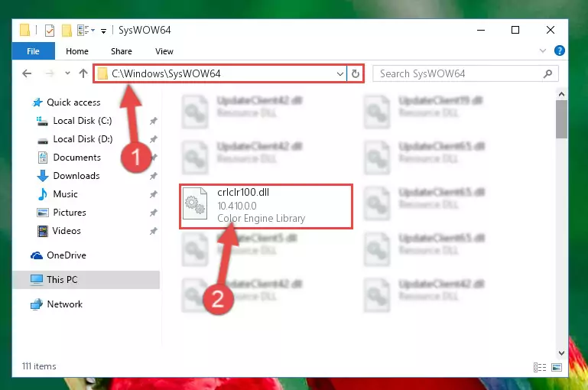
Task: Click the Back navigation arrow
Action: 27,73
